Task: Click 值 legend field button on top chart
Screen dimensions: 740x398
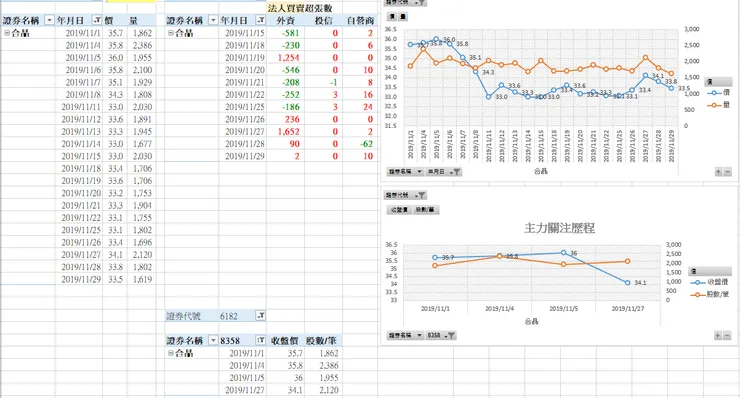Action: [718, 82]
